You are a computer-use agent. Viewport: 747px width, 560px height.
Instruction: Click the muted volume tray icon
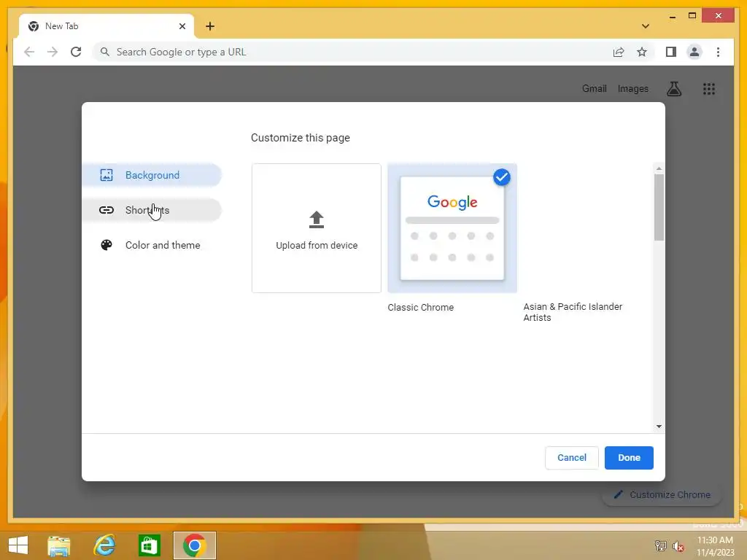click(678, 546)
